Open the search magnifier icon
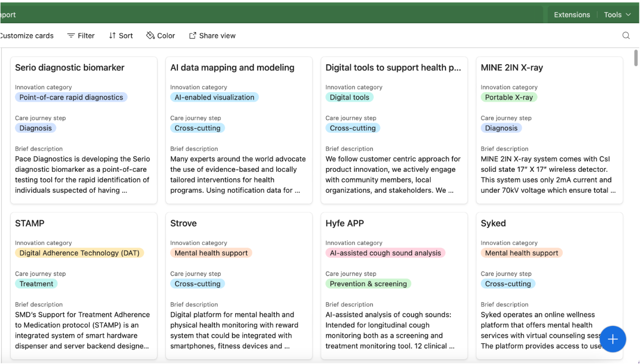 pos(626,35)
